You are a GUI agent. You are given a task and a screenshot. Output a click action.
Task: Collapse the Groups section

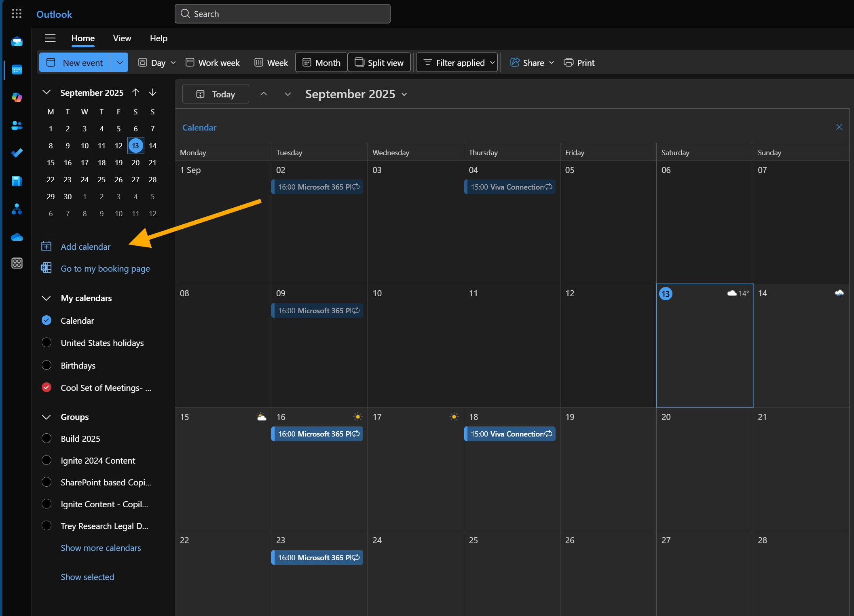(x=46, y=417)
